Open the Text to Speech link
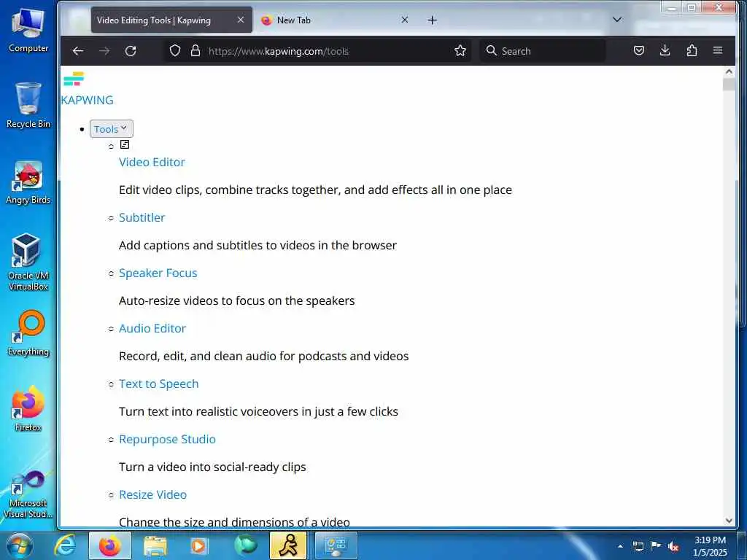This screenshot has height=560, width=747. click(x=158, y=384)
